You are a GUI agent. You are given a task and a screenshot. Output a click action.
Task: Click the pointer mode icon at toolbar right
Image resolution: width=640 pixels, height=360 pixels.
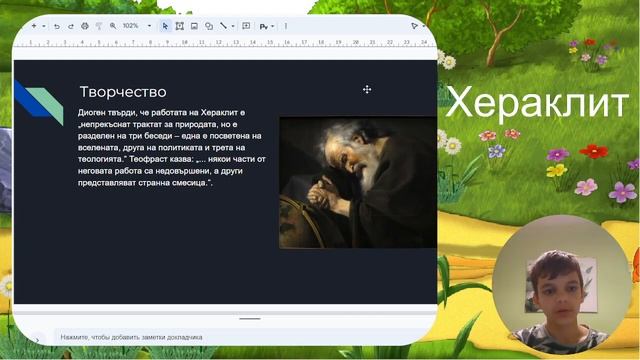coord(415,26)
